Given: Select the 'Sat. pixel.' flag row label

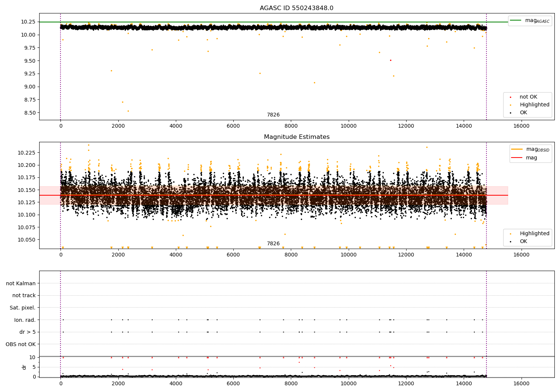Looking at the screenshot, I should point(22,308).
